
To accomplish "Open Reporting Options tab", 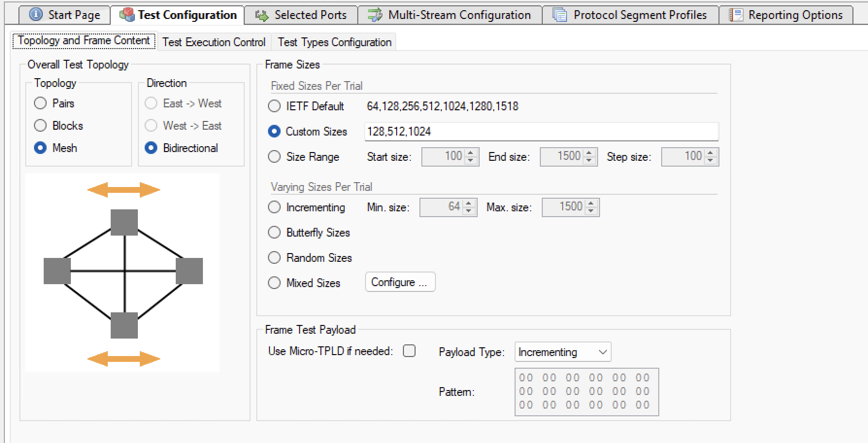I will (x=786, y=15).
